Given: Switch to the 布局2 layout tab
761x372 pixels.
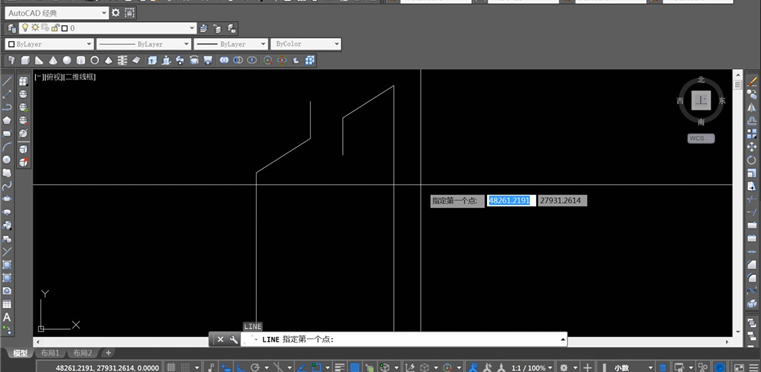Looking at the screenshot, I should (x=83, y=353).
